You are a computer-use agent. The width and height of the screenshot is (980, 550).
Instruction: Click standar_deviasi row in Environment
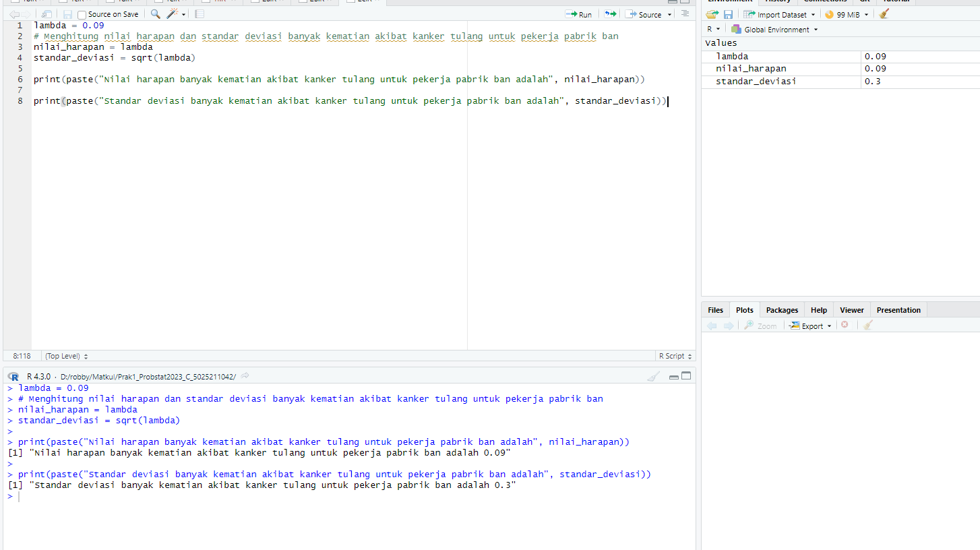pos(840,81)
